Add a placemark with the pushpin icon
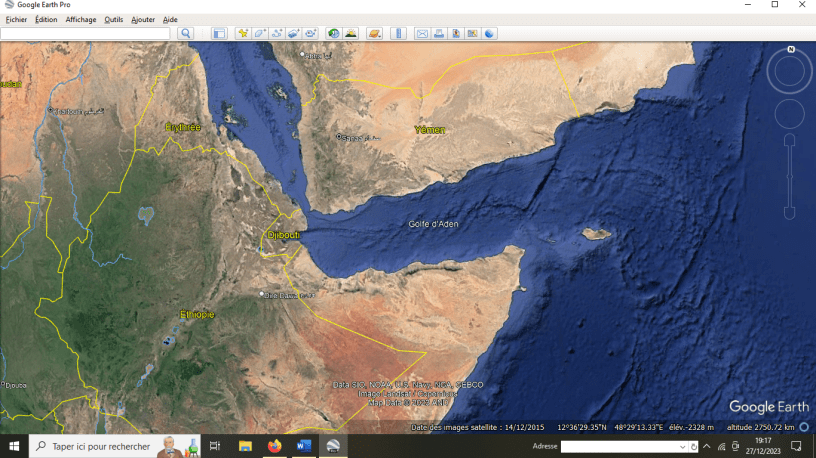Screen dimensions: 816x458 pos(243,33)
